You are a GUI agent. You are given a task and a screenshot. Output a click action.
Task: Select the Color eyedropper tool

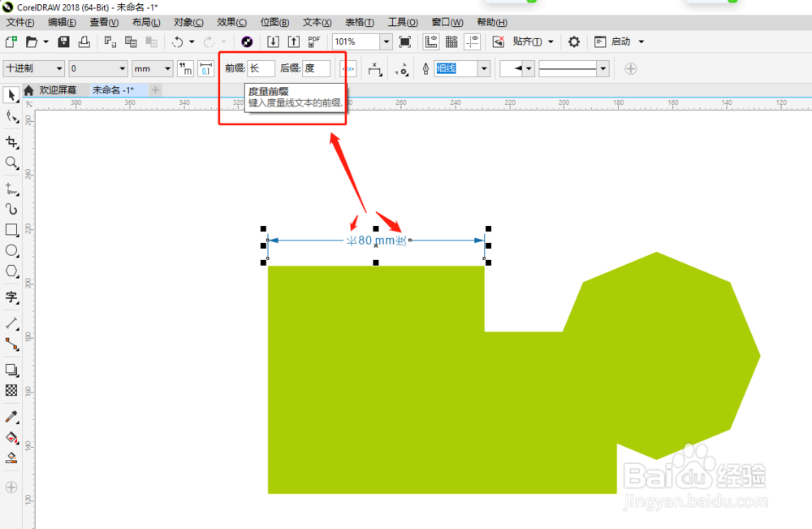pyautogui.click(x=11, y=417)
